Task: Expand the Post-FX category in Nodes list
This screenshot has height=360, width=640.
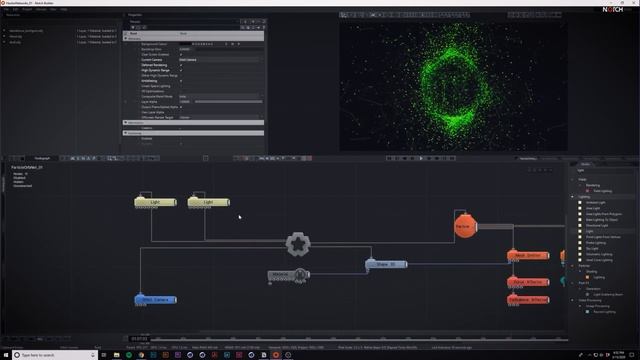Action: point(572,283)
